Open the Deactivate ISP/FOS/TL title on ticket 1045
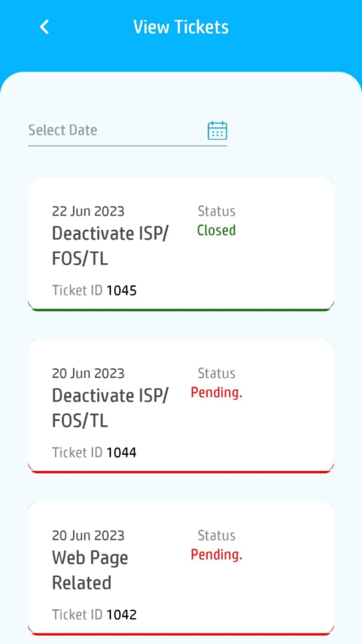Viewport: 362px width, 644px height. coord(110,246)
